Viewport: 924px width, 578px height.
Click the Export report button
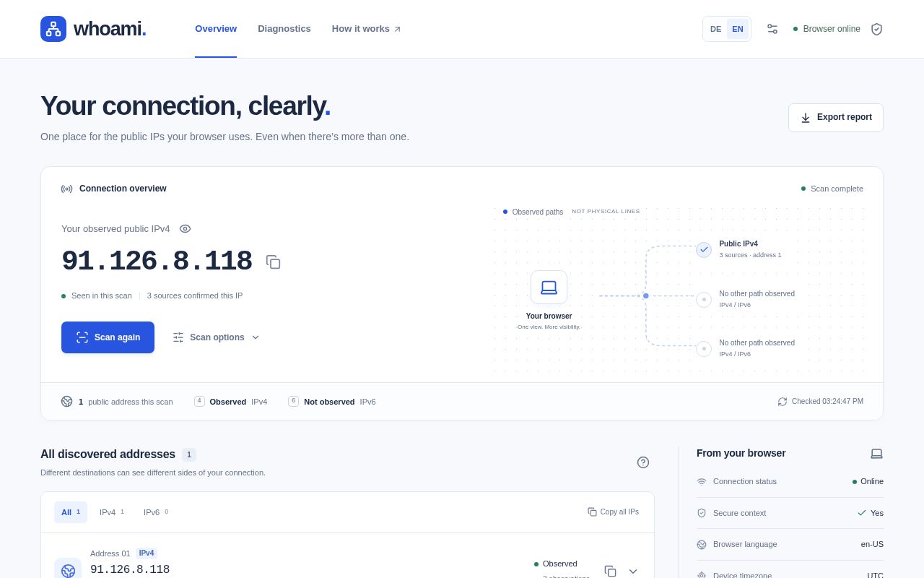(x=836, y=118)
